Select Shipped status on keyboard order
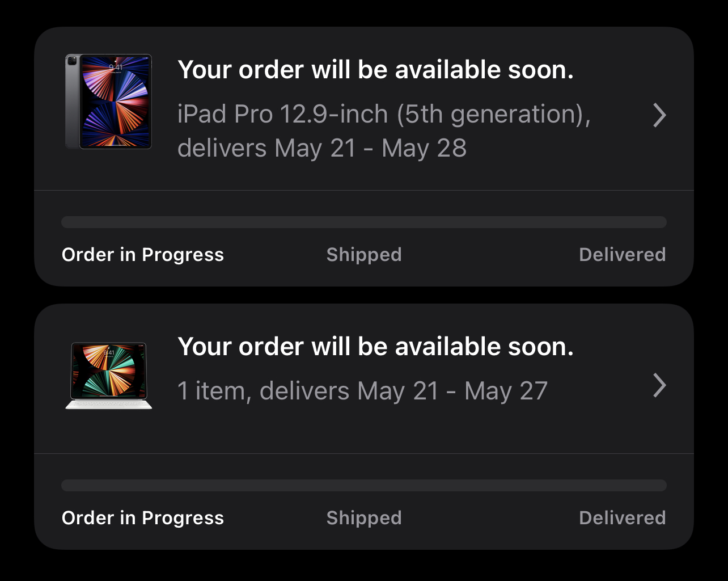Screen dimensions: 728x581 364,518
